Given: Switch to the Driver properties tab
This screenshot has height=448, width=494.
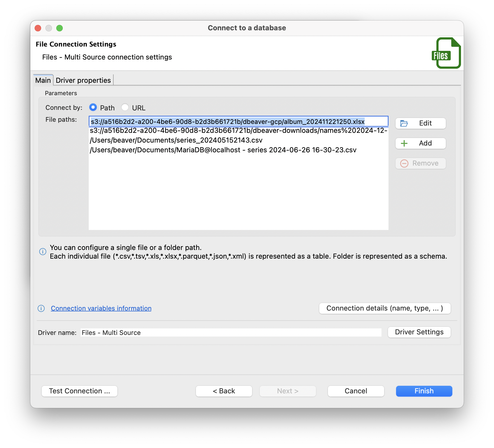Looking at the screenshot, I should click(x=83, y=80).
